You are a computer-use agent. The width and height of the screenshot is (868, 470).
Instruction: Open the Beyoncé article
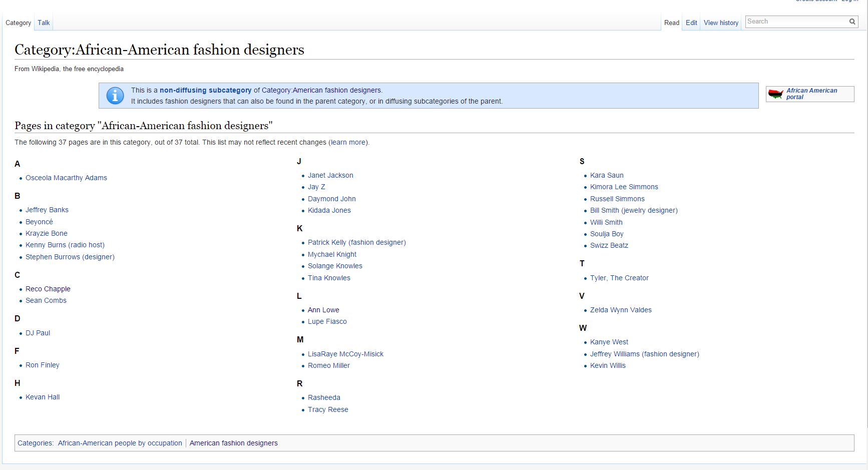tap(39, 222)
